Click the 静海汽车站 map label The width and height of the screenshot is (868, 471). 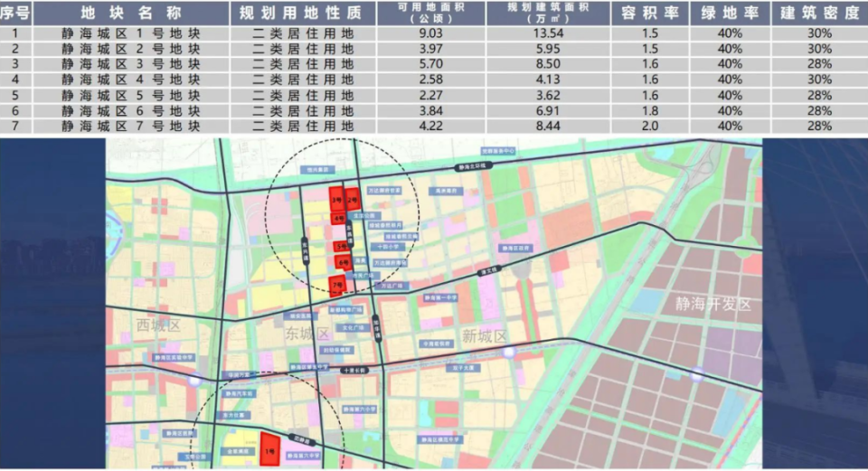point(239,393)
